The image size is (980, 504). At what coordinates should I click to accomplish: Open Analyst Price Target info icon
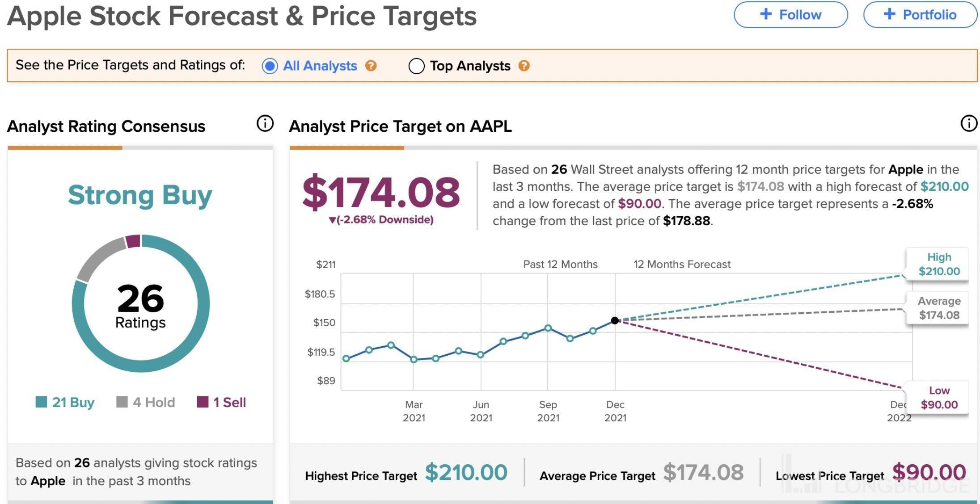click(x=969, y=123)
